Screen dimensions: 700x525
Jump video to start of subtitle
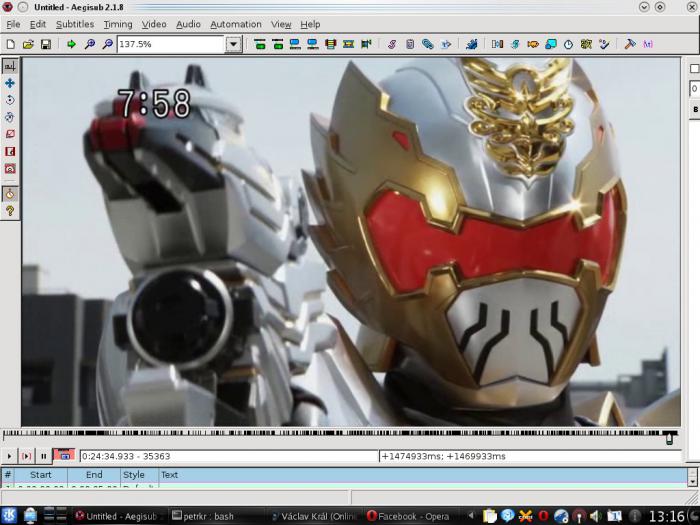tap(259, 44)
